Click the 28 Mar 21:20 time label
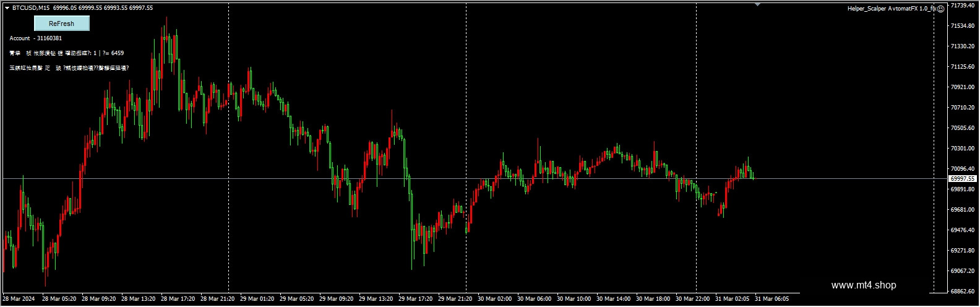Screen dimensions: 980x307 [x=217, y=298]
